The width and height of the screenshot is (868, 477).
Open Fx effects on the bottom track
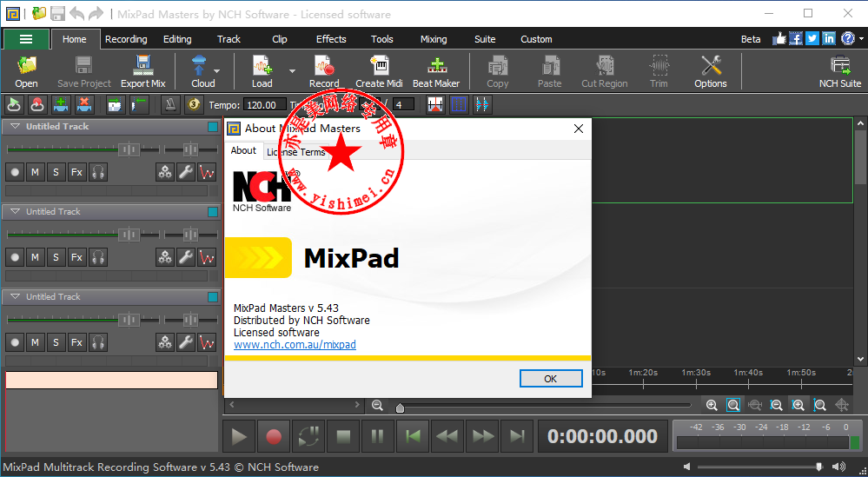coord(77,342)
